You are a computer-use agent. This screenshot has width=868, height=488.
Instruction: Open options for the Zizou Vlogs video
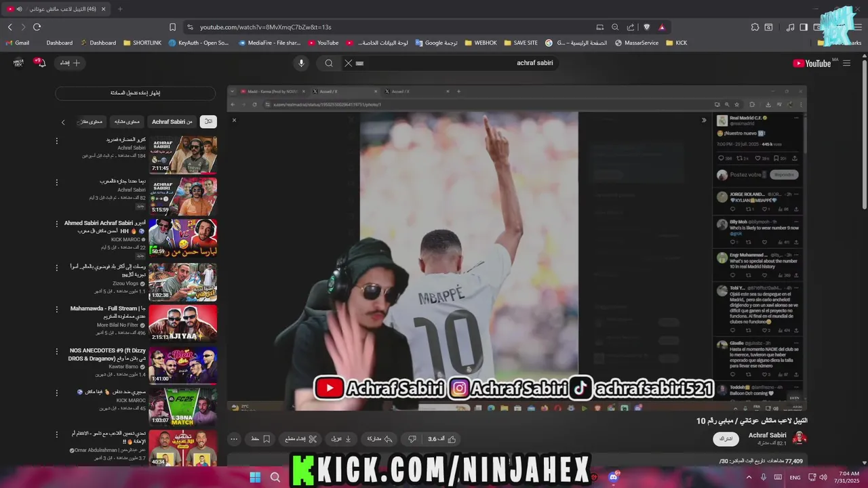click(57, 267)
